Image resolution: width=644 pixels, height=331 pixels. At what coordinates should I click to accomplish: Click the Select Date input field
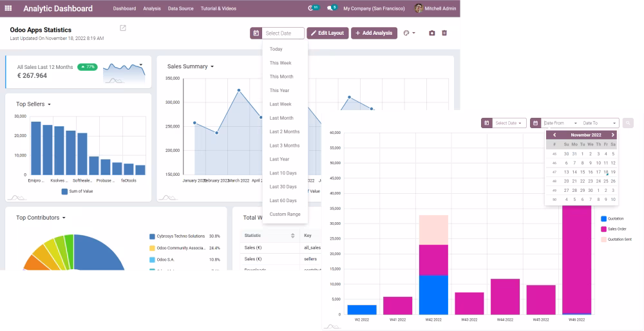coord(283,33)
